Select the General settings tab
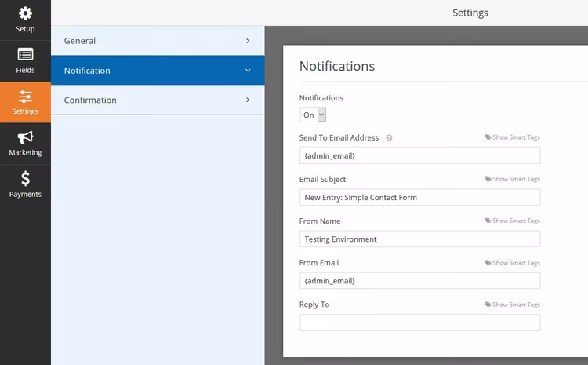 (x=158, y=41)
